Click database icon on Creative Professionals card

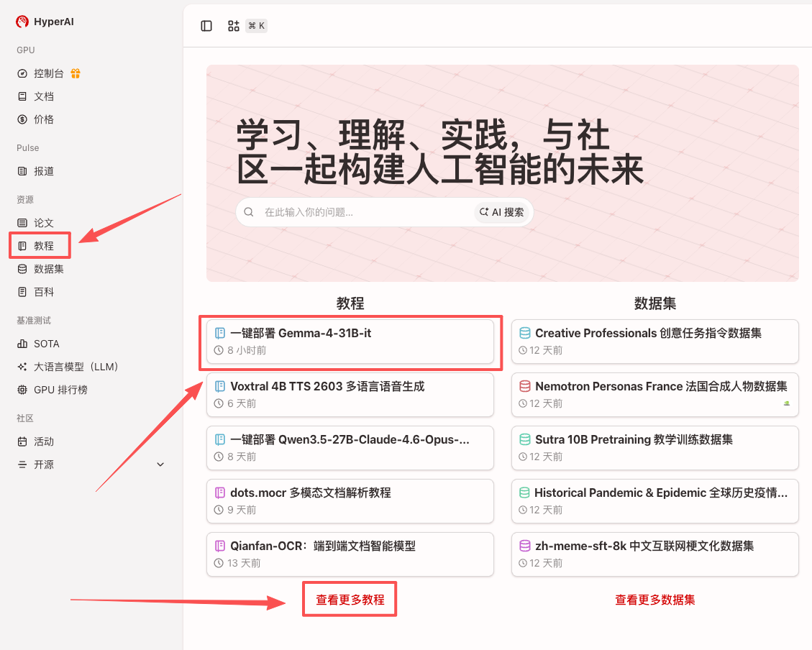click(x=525, y=333)
